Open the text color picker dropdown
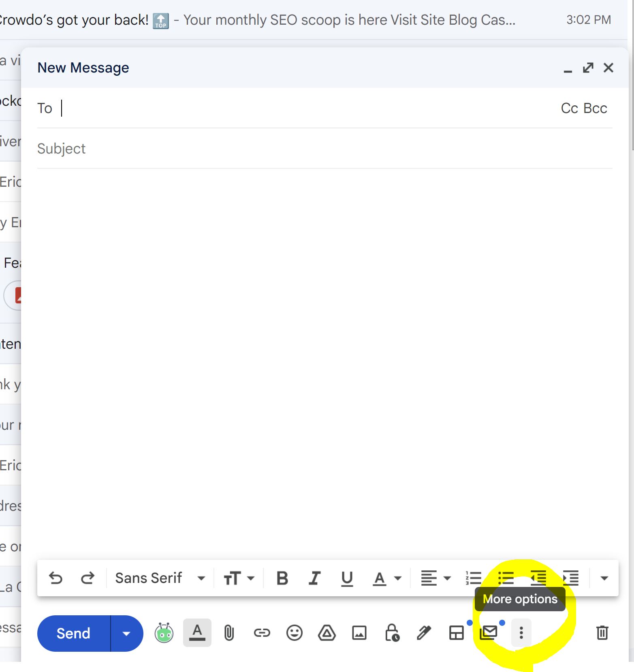 click(x=387, y=578)
